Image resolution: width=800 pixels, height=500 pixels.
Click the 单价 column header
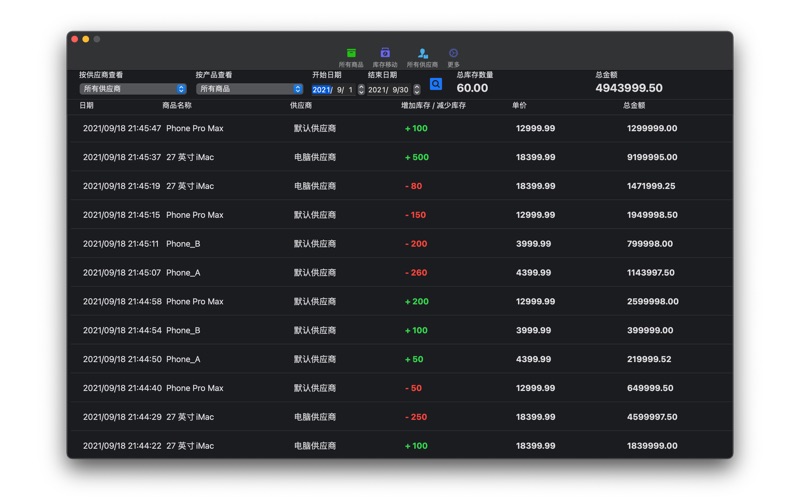[519, 106]
